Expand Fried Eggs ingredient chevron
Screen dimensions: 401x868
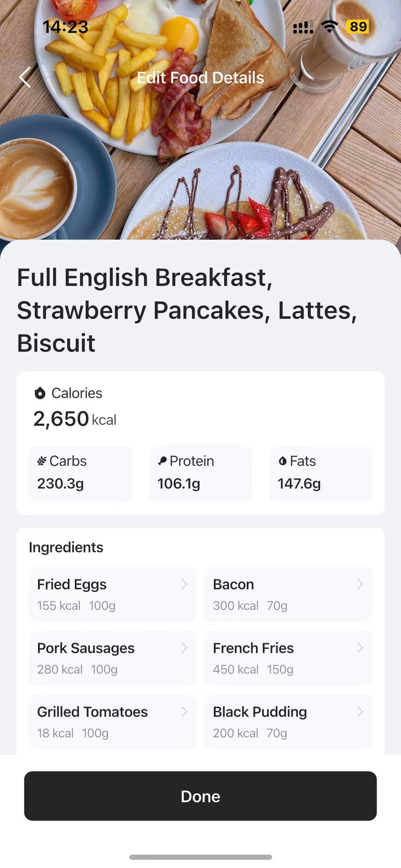click(x=184, y=584)
